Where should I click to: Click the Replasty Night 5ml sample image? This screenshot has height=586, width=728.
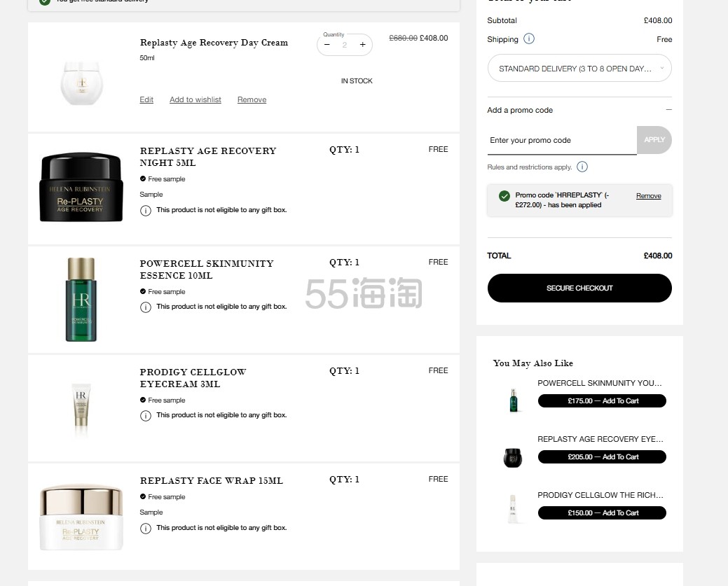[x=81, y=187]
